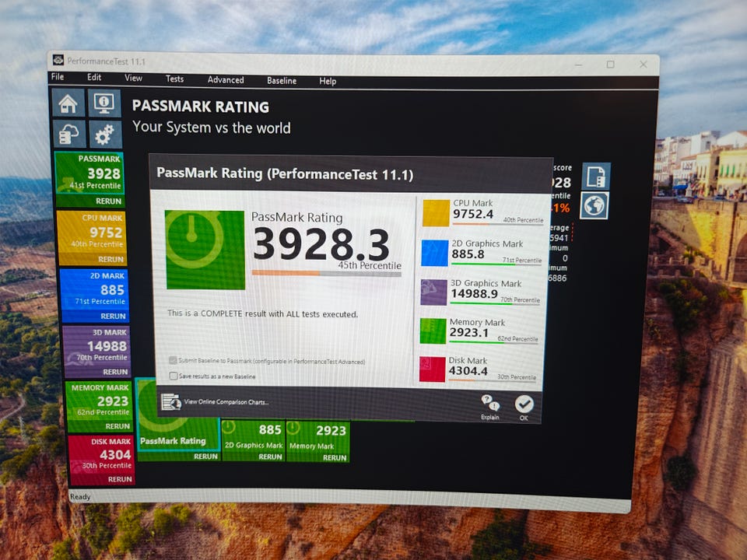Open the Help menu

(328, 82)
